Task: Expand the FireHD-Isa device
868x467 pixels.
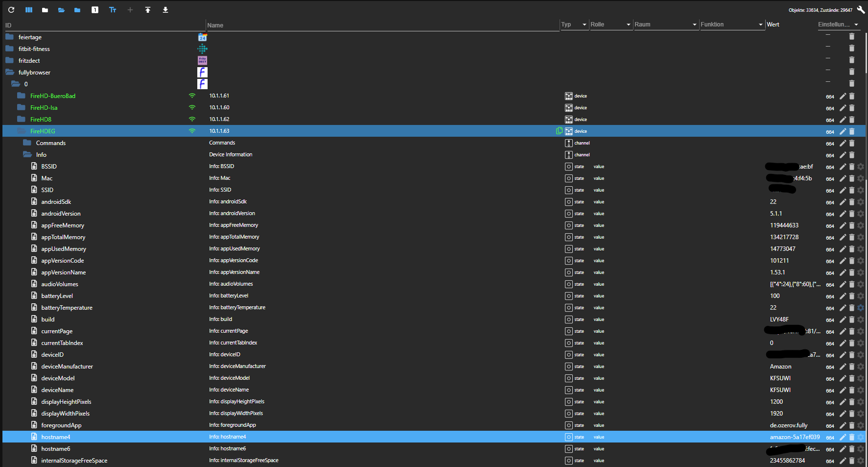Action: point(21,107)
